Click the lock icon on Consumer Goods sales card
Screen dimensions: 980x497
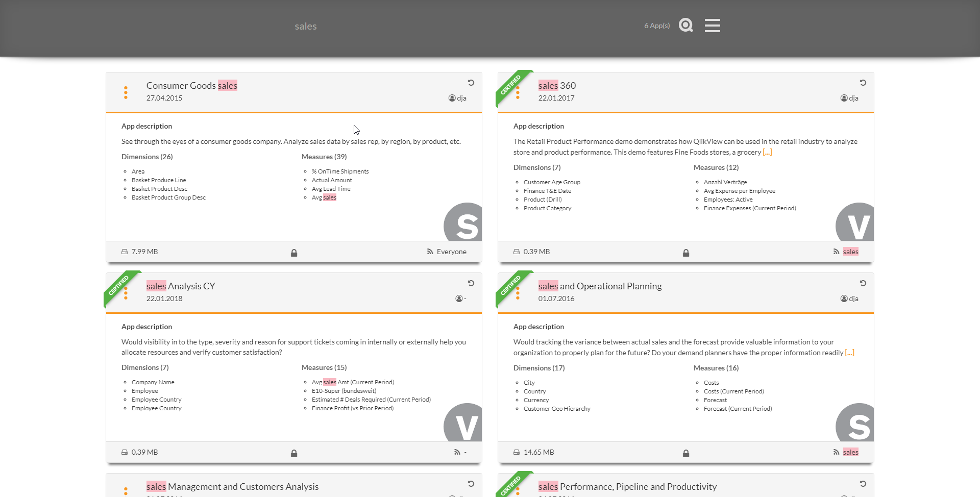click(x=294, y=253)
